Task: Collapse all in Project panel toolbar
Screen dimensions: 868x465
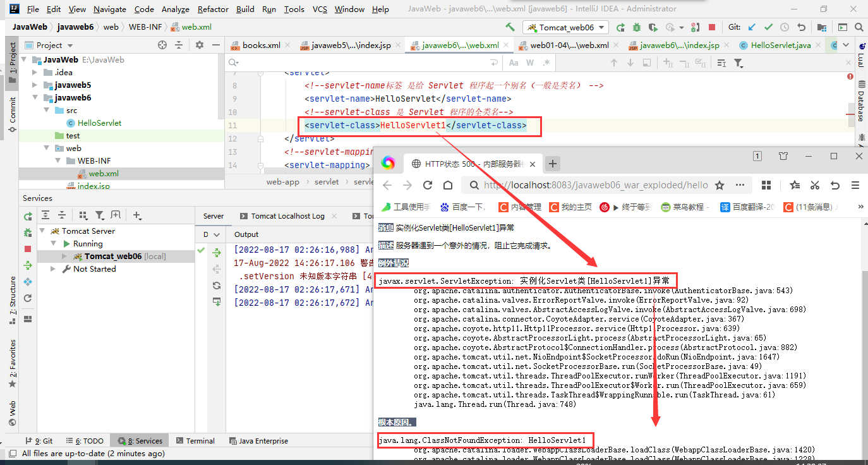Action: coord(179,45)
